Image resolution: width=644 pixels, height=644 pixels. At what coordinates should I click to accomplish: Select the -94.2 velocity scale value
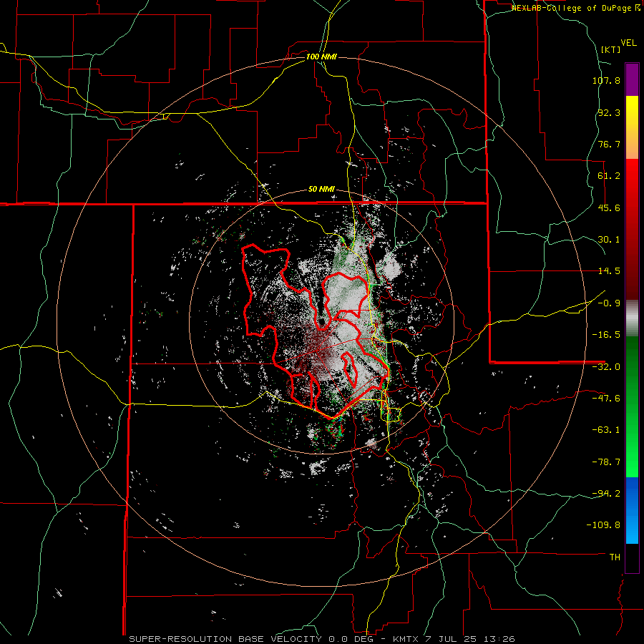click(x=606, y=494)
